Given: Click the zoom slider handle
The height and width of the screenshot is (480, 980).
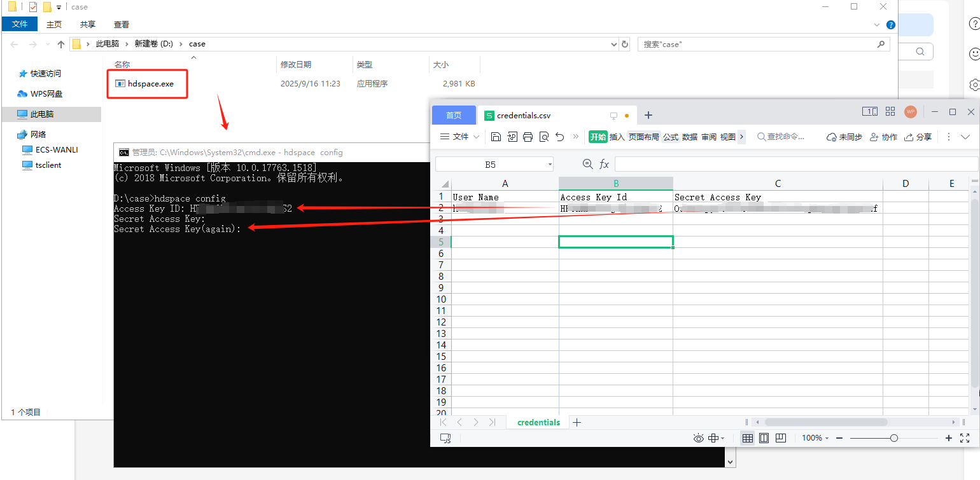Looking at the screenshot, I should click(894, 438).
